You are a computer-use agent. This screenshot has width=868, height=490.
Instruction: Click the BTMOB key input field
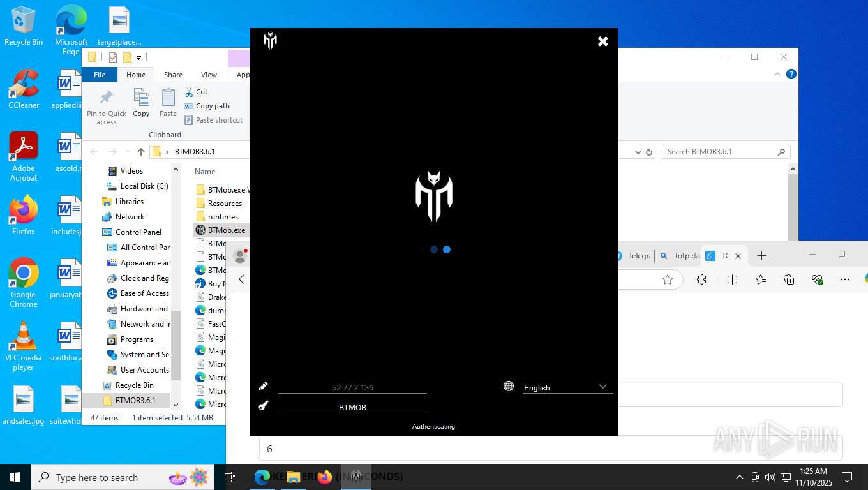coord(352,407)
